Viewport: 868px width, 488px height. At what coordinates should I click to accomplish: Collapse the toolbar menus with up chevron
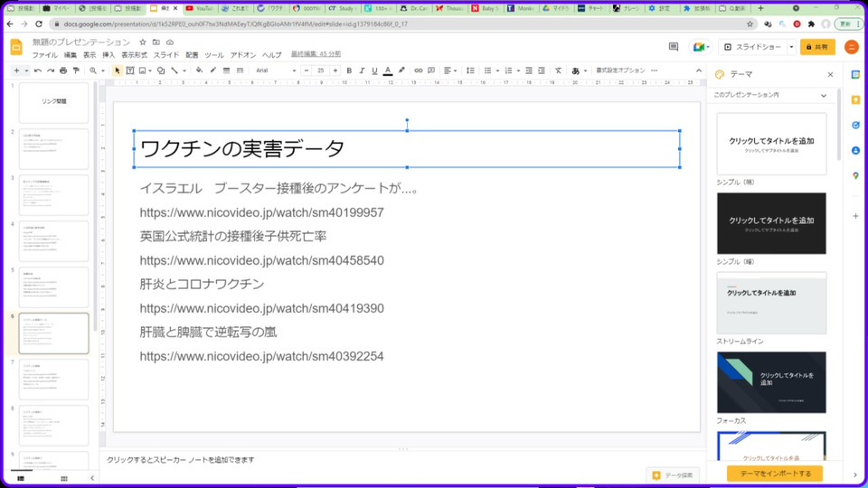tap(699, 70)
